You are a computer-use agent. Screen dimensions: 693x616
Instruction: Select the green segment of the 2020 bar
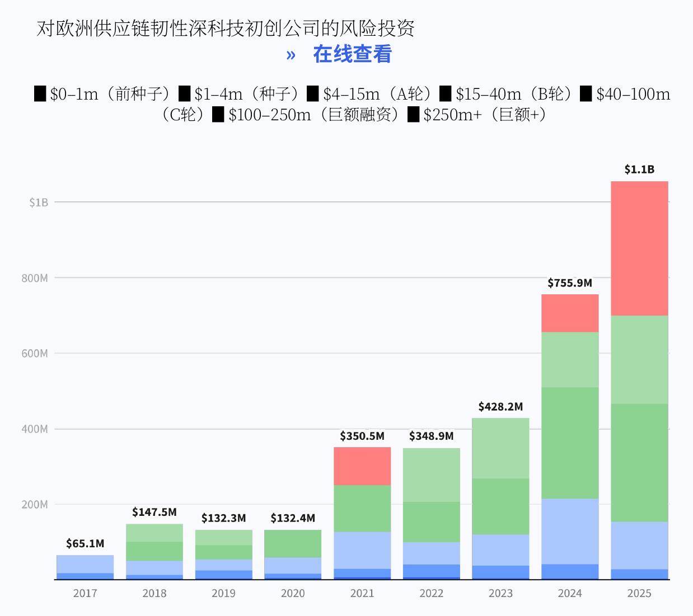click(x=293, y=544)
